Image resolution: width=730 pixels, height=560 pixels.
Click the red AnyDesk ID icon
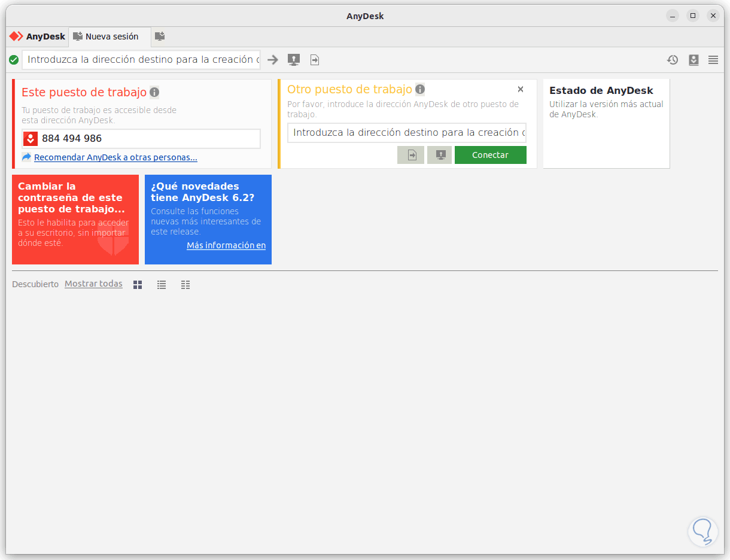[x=31, y=139]
